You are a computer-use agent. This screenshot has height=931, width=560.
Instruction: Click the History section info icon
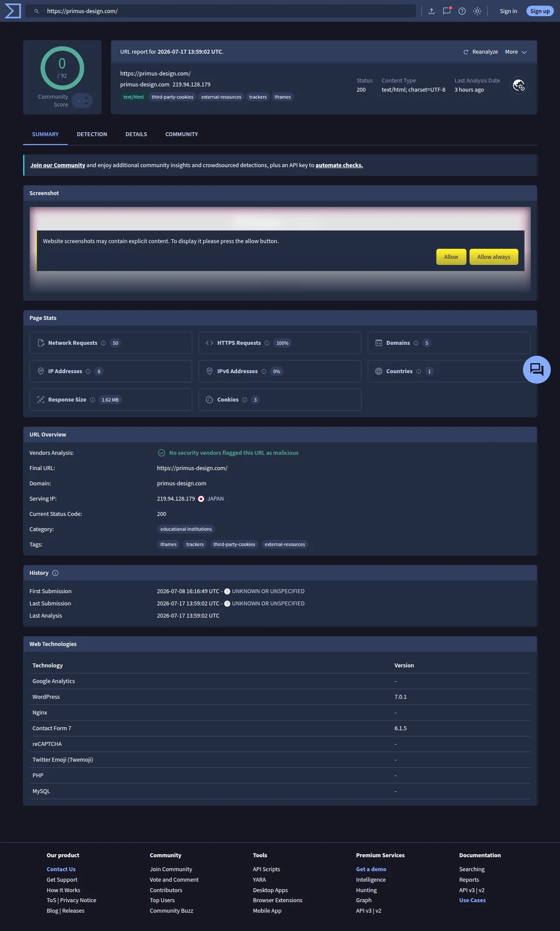(x=55, y=573)
